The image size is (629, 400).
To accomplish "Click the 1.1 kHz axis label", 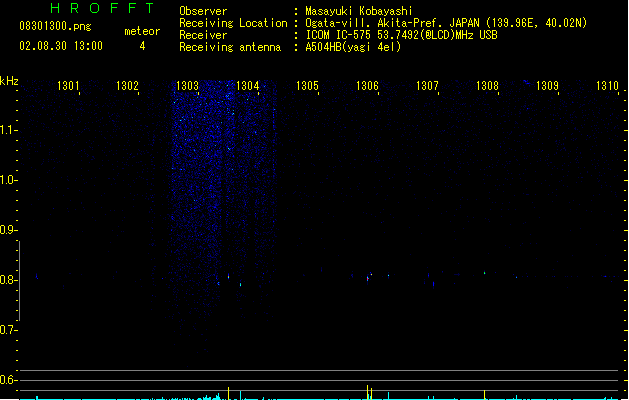I will (x=8, y=130).
